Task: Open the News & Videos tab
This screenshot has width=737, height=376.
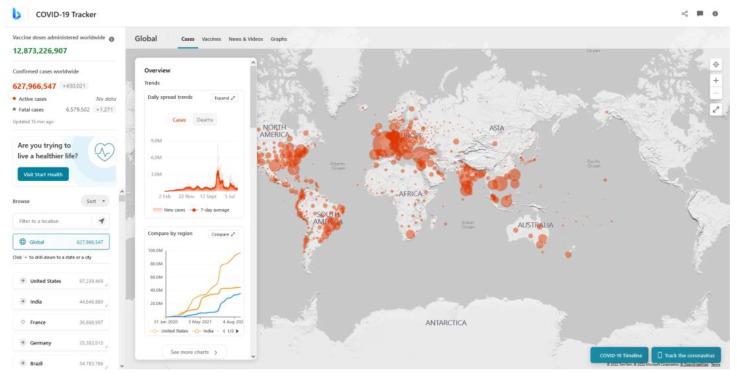Action: [x=246, y=39]
